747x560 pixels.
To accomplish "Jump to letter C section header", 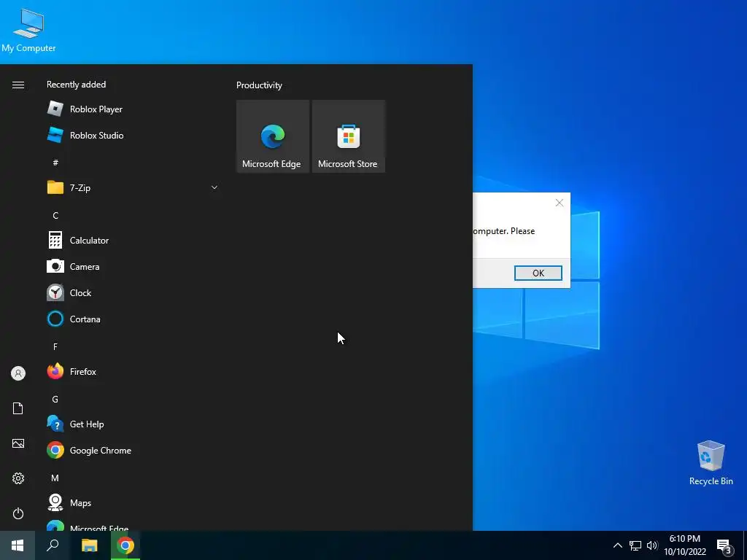I will click(55, 215).
